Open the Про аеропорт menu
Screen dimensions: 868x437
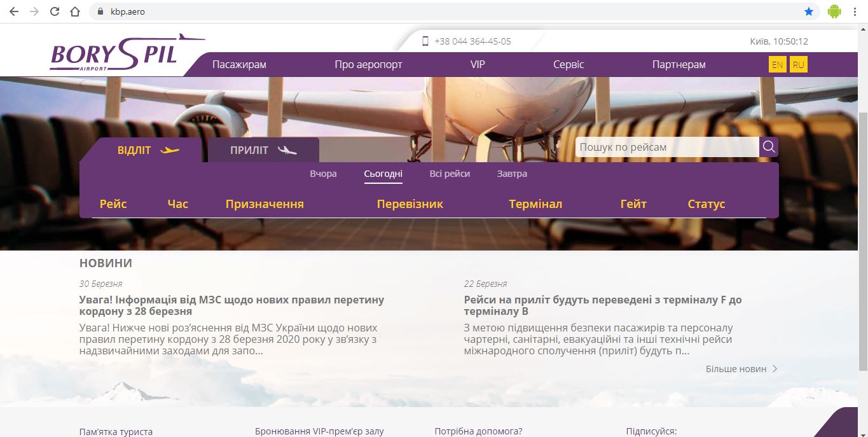click(x=368, y=65)
